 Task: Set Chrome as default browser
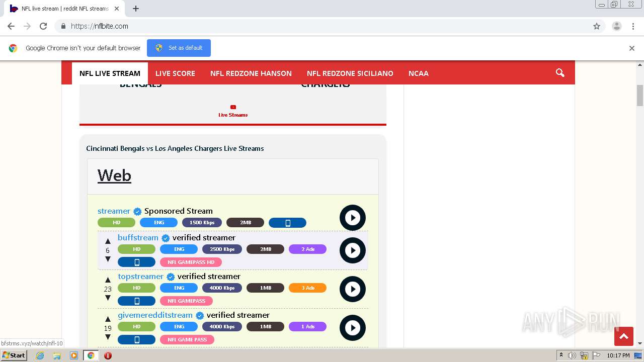click(x=179, y=48)
